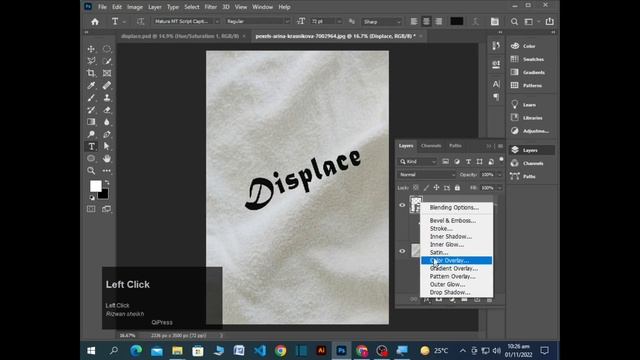The width and height of the screenshot is (640, 360).
Task: Toggle text orientation in options bar
Action: coord(140,22)
